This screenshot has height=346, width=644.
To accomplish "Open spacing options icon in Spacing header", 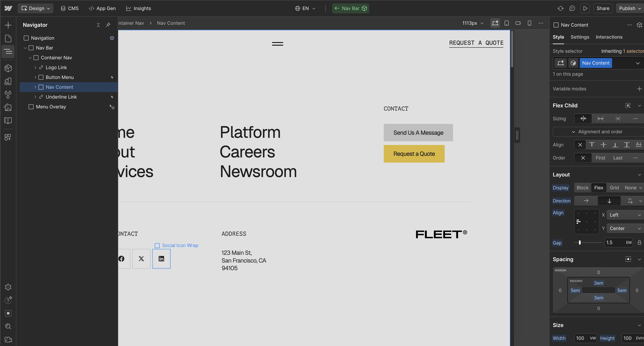I will click(x=628, y=259).
